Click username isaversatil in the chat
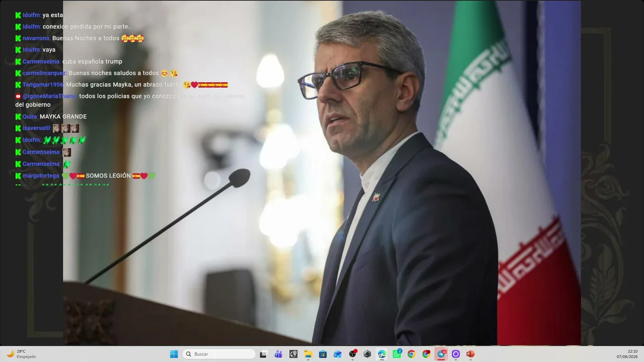The width and height of the screenshot is (644, 362). pos(37,128)
